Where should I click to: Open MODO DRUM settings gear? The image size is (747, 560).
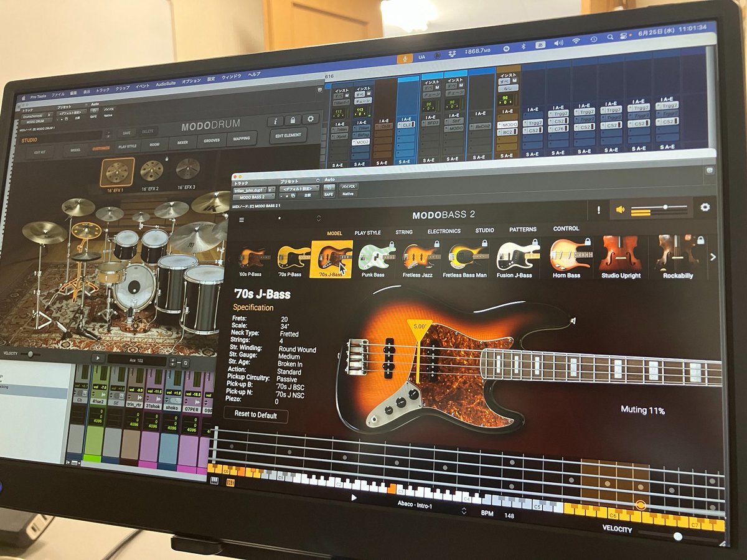click(x=309, y=119)
